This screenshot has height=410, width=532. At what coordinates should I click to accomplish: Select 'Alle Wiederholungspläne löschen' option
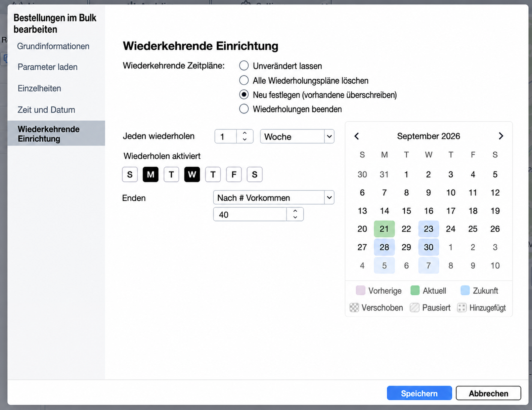[x=244, y=80]
